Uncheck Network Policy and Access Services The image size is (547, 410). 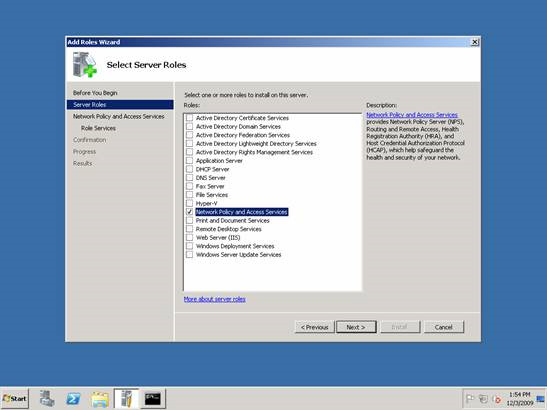point(189,212)
